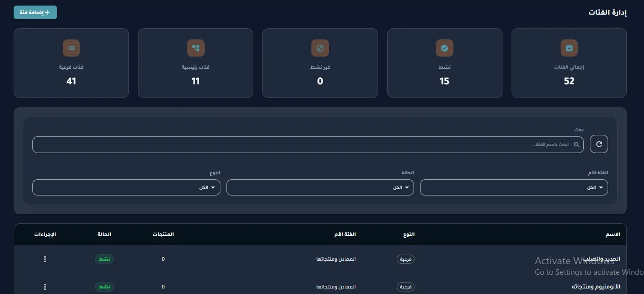Viewport: 644px width, 294px height.
Task: Click the total categories count 52
Action: [569, 81]
